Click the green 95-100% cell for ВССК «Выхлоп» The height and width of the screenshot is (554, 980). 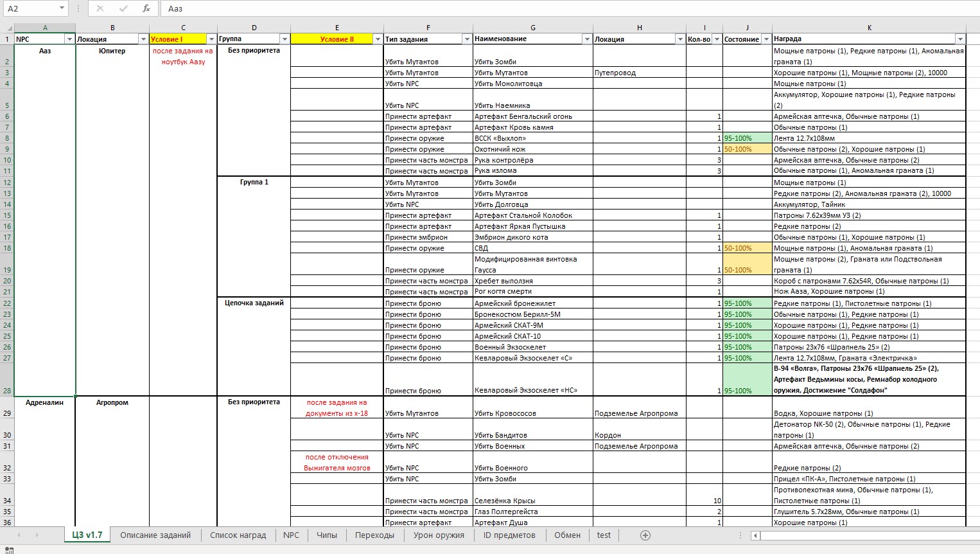pyautogui.click(x=747, y=138)
